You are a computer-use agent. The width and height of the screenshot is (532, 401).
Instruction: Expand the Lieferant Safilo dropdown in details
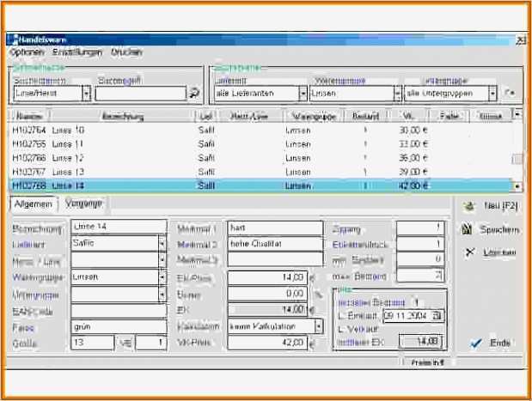[162, 243]
